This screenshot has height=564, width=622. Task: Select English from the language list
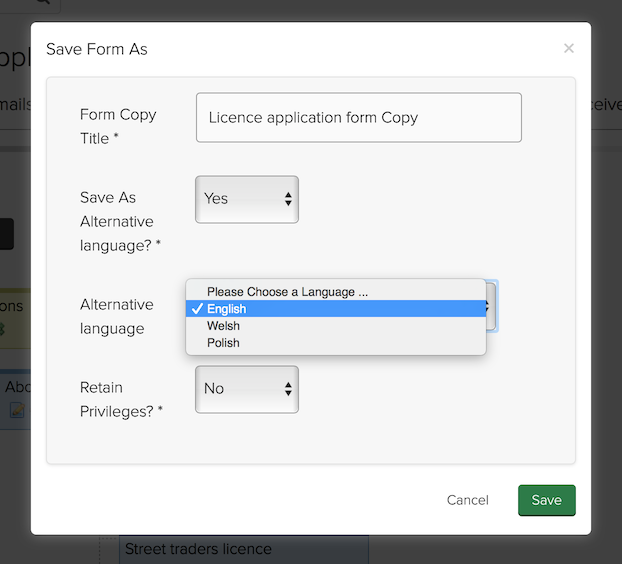tap(227, 309)
